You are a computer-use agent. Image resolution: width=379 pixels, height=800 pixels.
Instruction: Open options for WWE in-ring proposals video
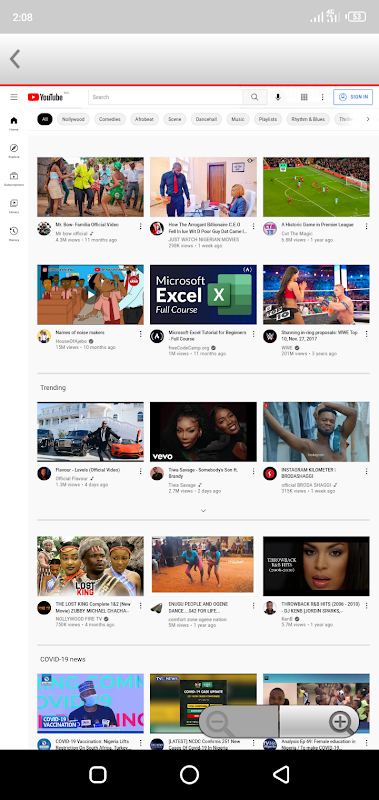[x=366, y=334]
